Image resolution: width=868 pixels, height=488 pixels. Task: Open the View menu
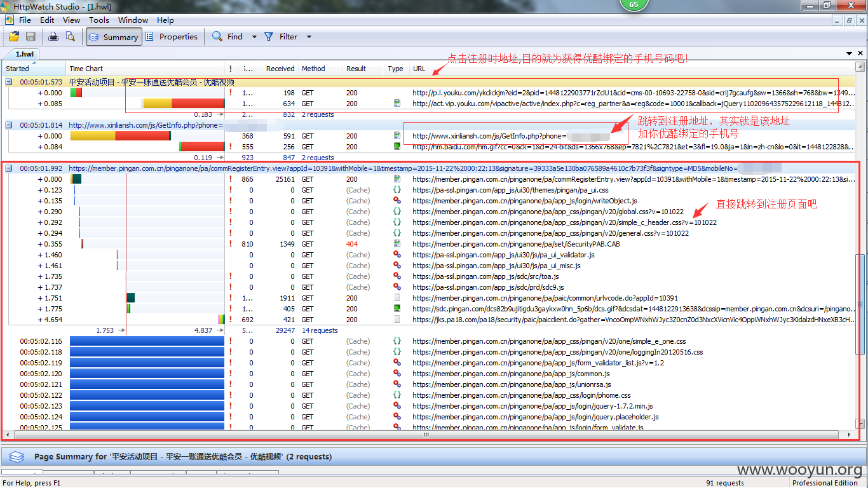pos(72,20)
